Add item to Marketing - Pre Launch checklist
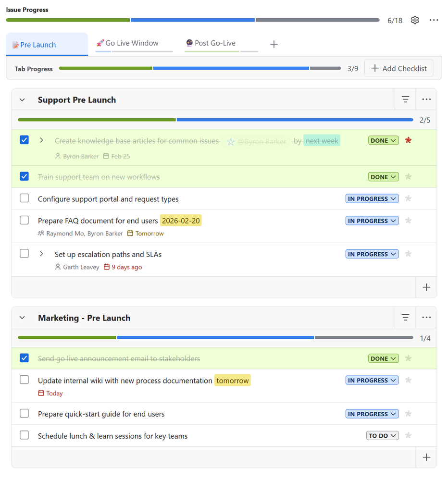 pyautogui.click(x=426, y=457)
